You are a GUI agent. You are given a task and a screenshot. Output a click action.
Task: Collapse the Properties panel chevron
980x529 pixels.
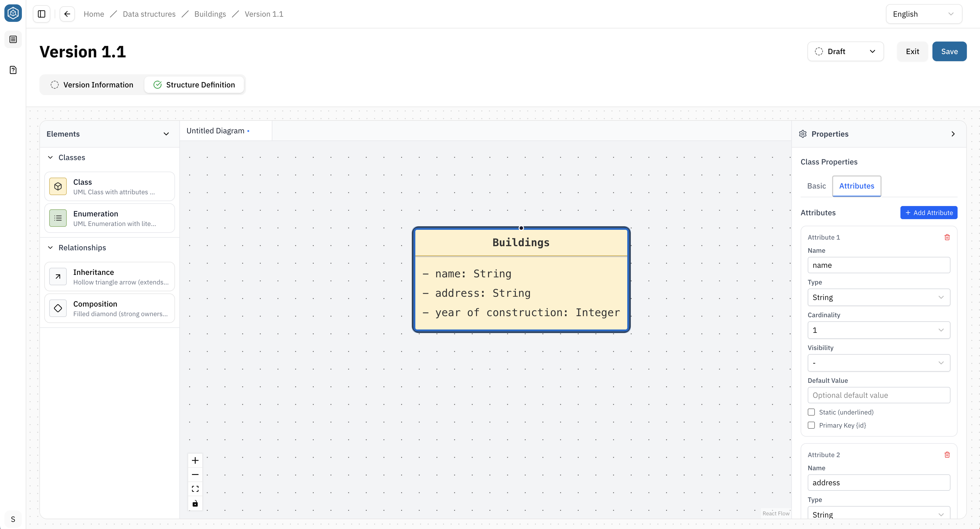coord(953,134)
